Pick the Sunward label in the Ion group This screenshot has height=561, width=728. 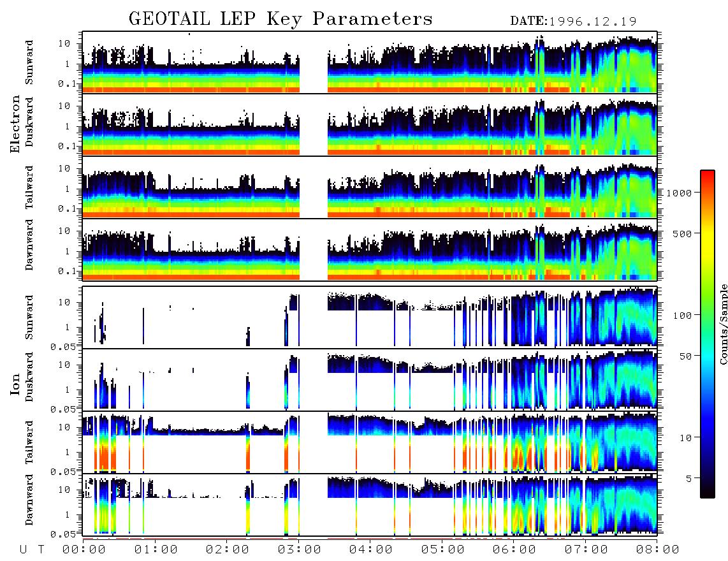tap(29, 317)
